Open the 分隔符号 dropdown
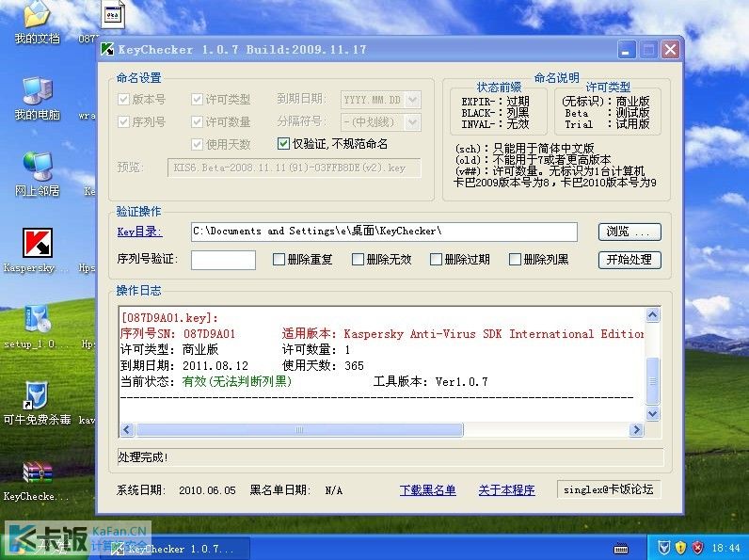Image resolution: width=749 pixels, height=560 pixels. tap(412, 122)
